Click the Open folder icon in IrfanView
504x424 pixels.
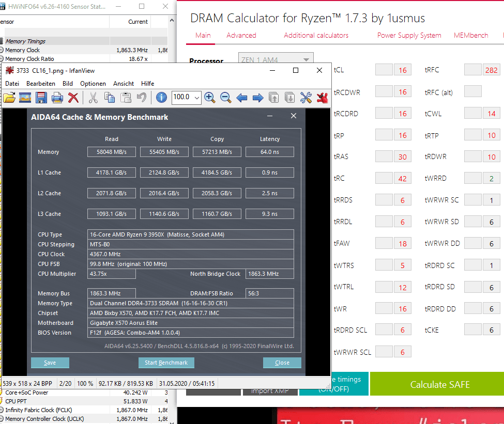[x=9, y=97]
